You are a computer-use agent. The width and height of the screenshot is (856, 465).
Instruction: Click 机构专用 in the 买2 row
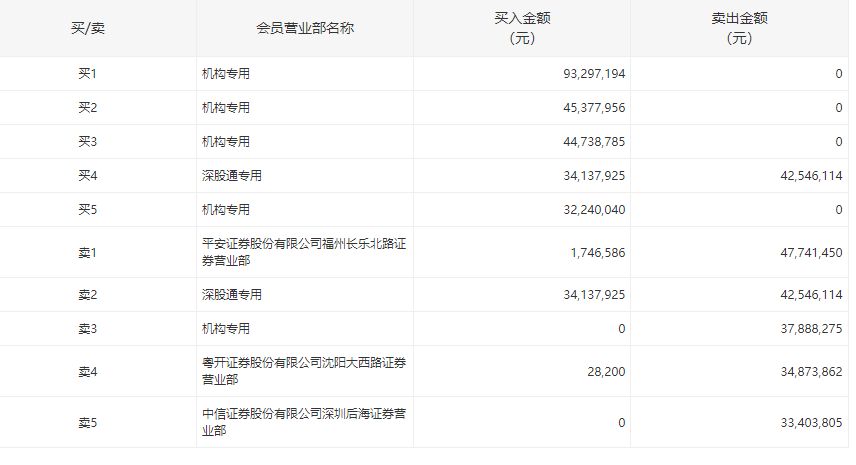click(x=226, y=108)
